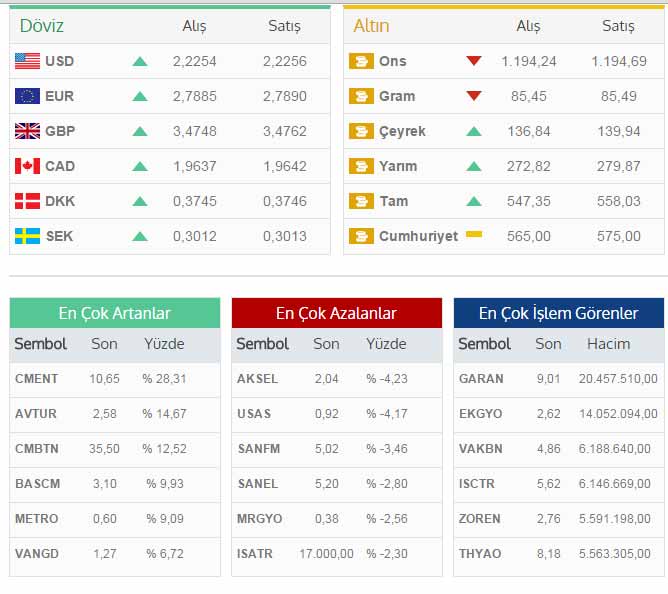Click the green up arrow in USD row
The width and height of the screenshot is (668, 594).
140,61
